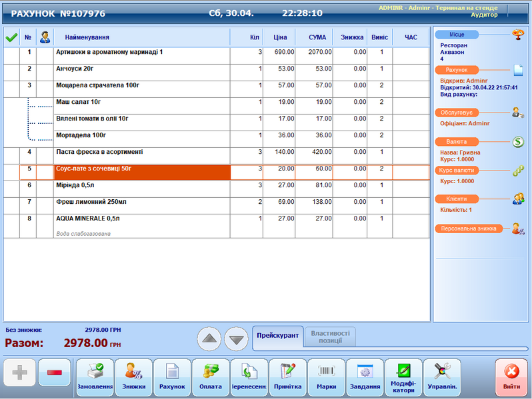Select the Паста фреска в асортименті row

click(x=141, y=152)
